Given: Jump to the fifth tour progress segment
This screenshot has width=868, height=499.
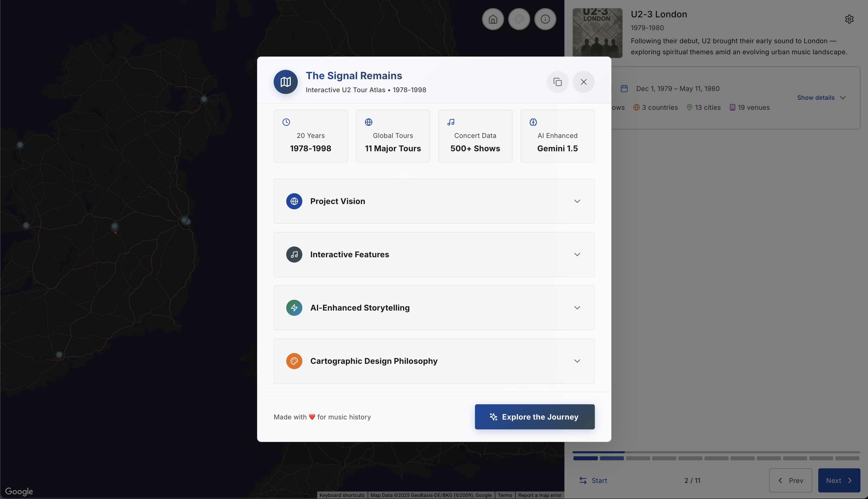Looking at the screenshot, I should tap(690, 458).
